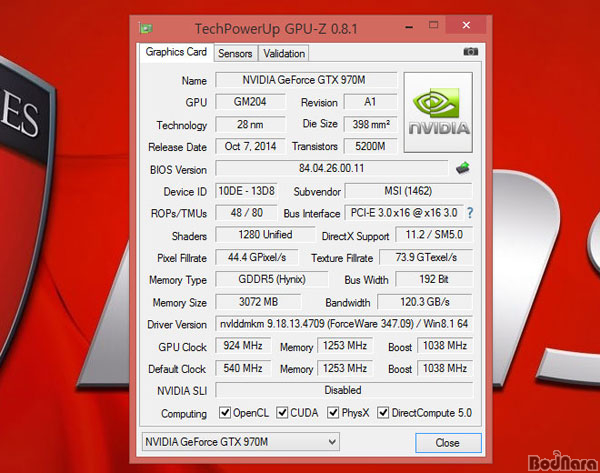The height and width of the screenshot is (473, 600).
Task: Click the Boost field in GPU Clock row
Action: (x=445, y=346)
